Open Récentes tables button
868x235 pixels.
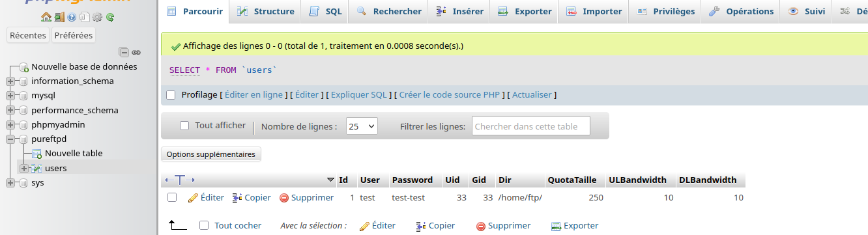click(28, 36)
